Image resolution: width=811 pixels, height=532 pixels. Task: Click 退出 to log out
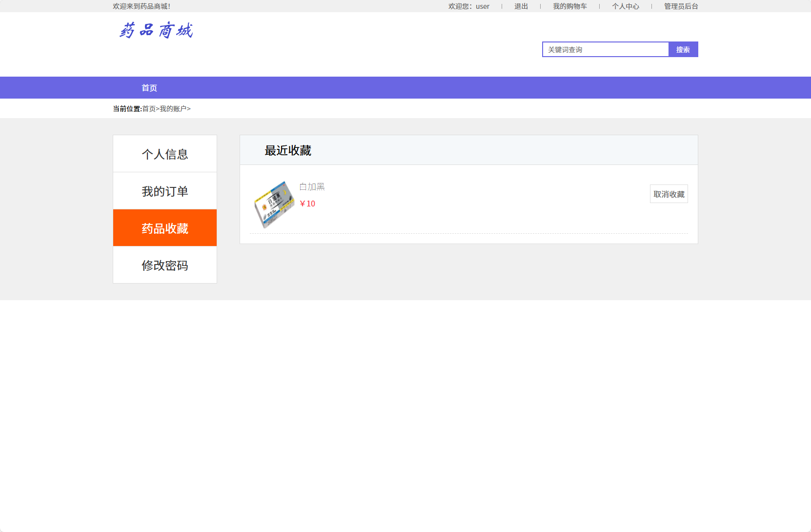click(520, 6)
